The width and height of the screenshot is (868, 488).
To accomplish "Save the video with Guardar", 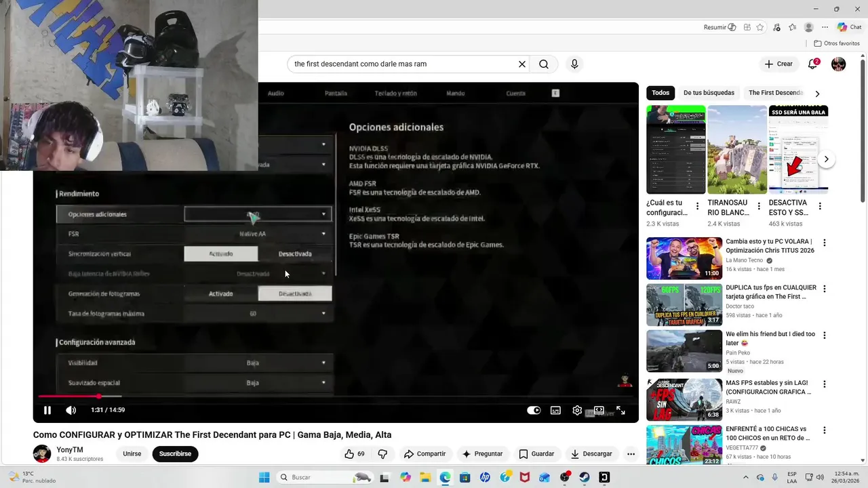I will coord(536,454).
